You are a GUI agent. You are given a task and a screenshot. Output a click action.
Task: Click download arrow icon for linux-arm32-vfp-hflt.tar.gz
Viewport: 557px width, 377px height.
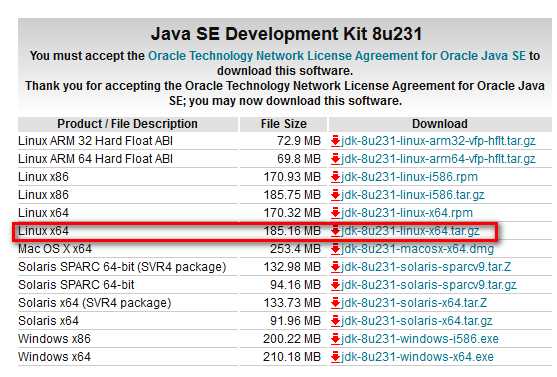point(335,141)
